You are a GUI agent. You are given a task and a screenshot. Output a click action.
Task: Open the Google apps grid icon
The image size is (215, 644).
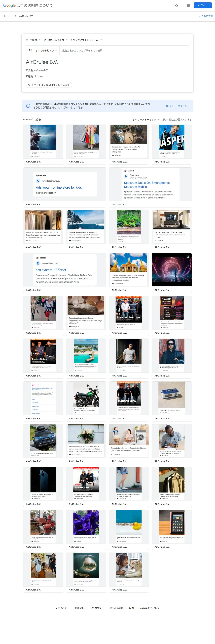tap(189, 5)
